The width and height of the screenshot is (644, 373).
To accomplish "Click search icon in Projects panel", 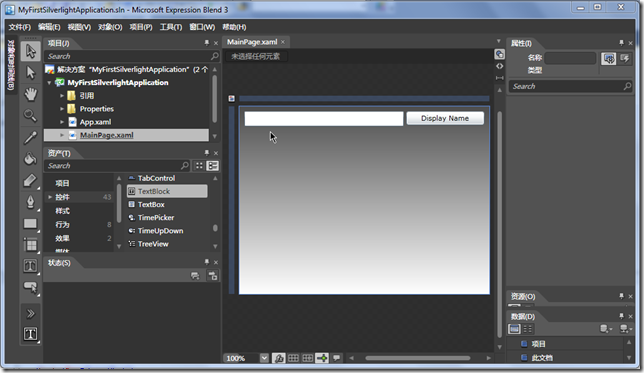I will [214, 56].
